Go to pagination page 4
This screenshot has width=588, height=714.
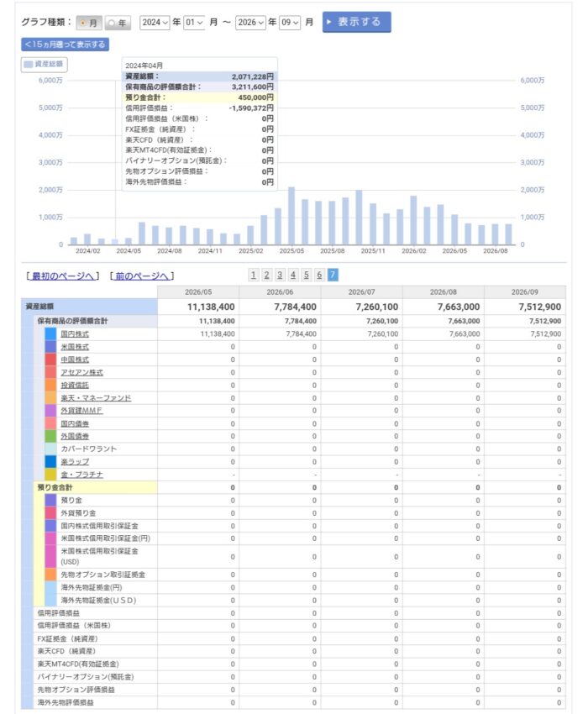click(293, 275)
